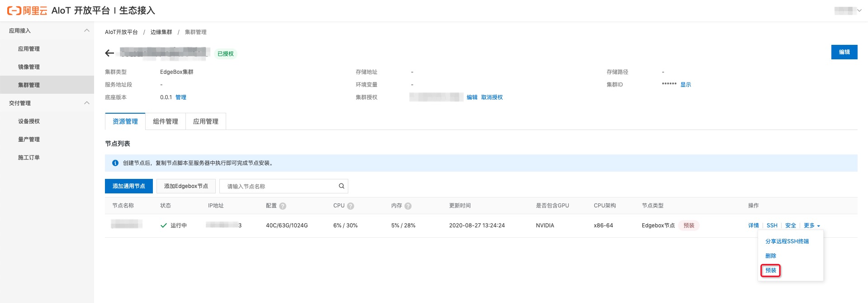
Task: Open the 更多 dropdown in the node row
Action: pyautogui.click(x=812, y=226)
